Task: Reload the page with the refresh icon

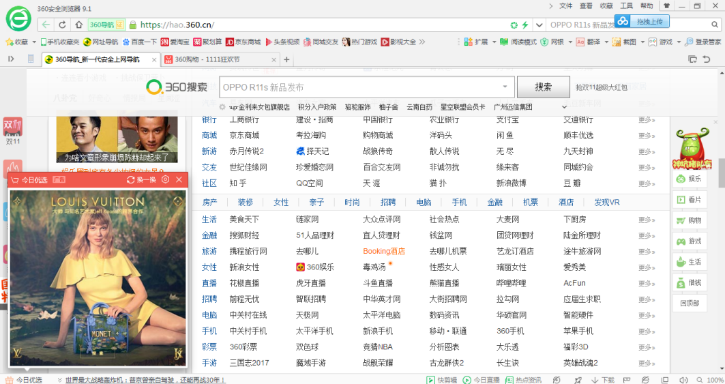Action: (x=62, y=25)
